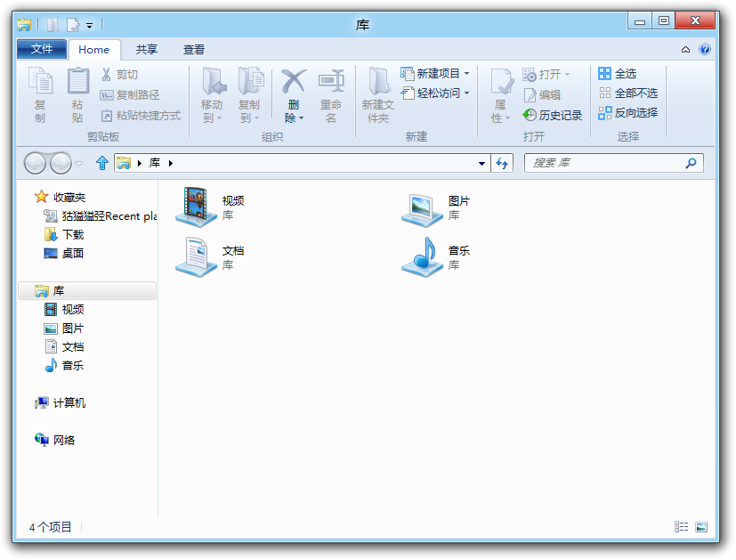Open the Copy to (复制到) menu
736x560 pixels.
click(250, 95)
